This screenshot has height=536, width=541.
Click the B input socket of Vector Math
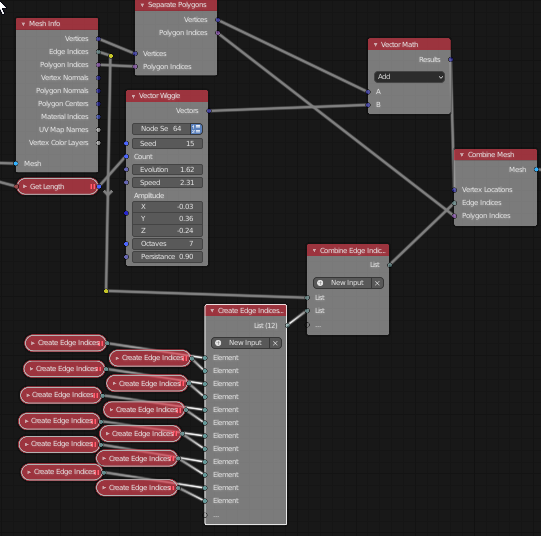tap(368, 105)
